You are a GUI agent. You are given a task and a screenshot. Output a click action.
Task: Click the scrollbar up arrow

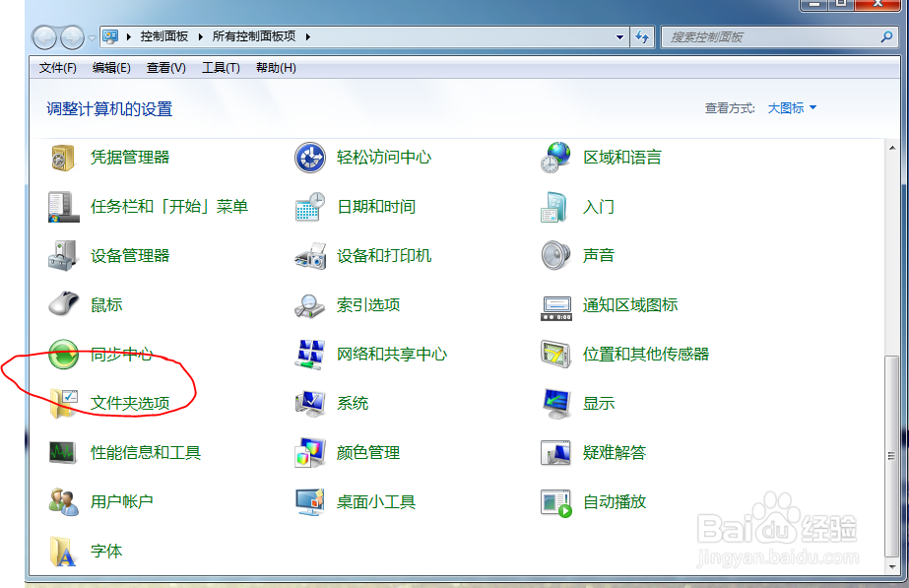click(892, 148)
